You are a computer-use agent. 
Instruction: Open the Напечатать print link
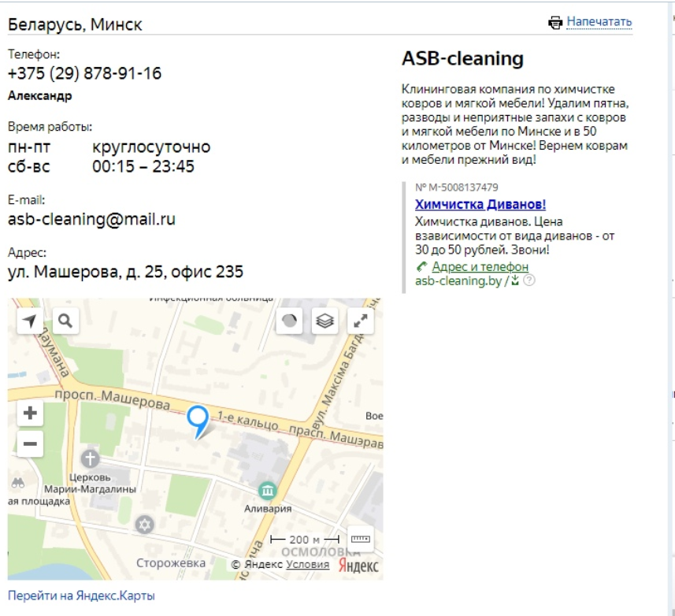[599, 21]
